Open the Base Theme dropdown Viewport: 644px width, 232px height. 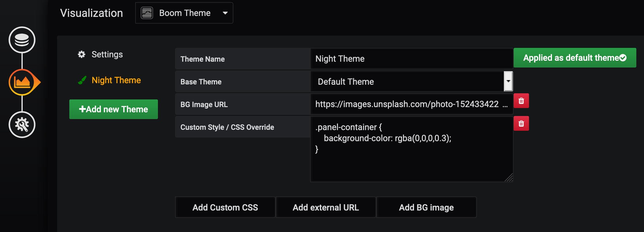[407, 82]
